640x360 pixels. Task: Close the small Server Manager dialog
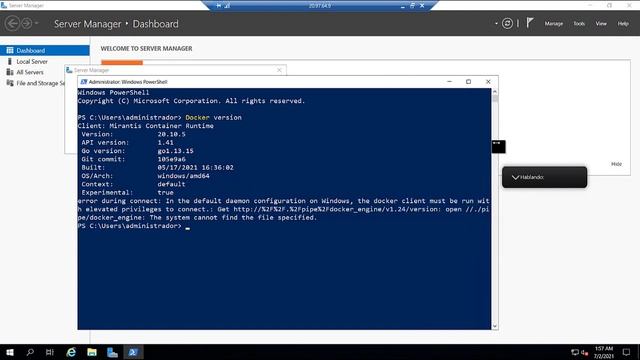click(x=279, y=70)
